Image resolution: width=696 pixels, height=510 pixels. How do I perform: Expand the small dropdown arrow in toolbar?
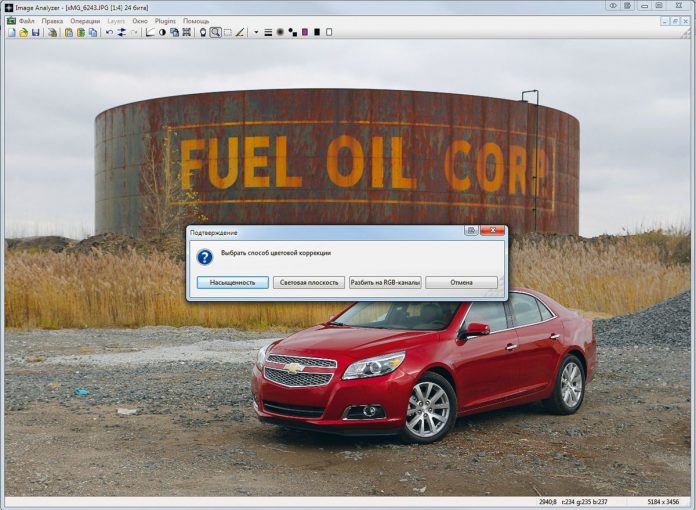pos(256,32)
